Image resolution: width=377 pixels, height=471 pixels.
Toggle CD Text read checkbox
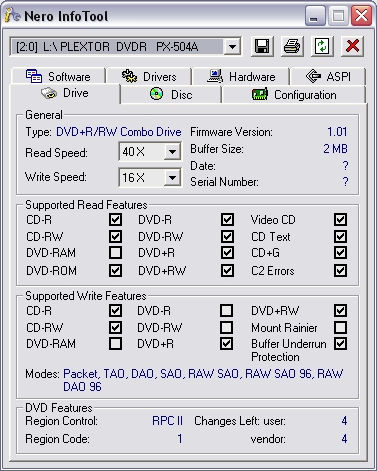(x=340, y=237)
